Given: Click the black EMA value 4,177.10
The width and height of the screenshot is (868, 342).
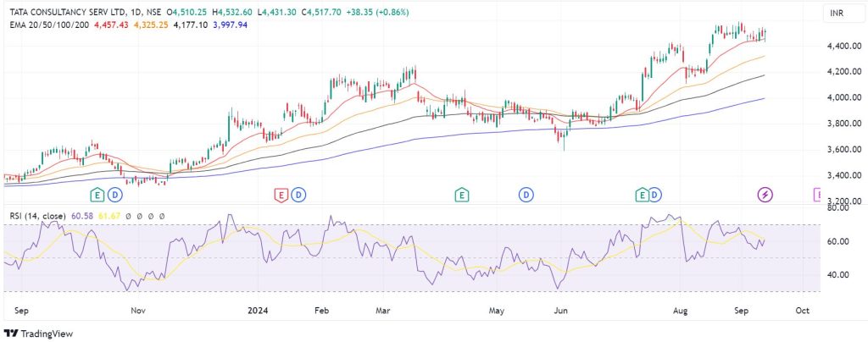Looking at the screenshot, I should click(x=191, y=25).
